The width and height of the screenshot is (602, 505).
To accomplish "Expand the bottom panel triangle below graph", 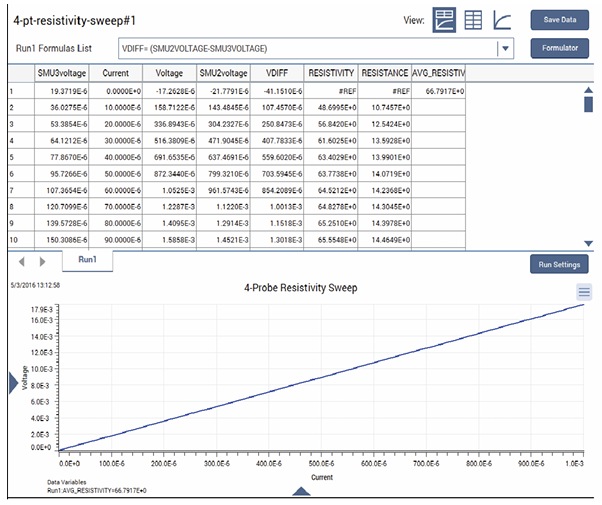I will point(298,491).
